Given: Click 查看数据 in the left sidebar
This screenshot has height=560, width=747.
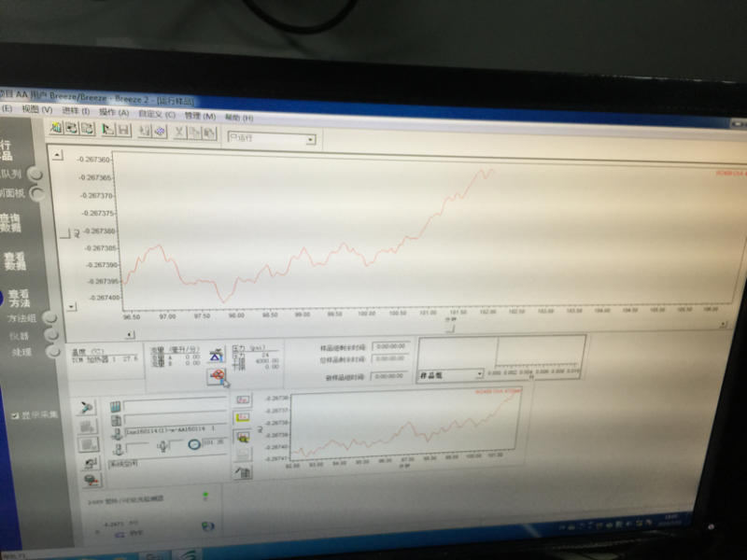Looking at the screenshot, I should point(15,261).
